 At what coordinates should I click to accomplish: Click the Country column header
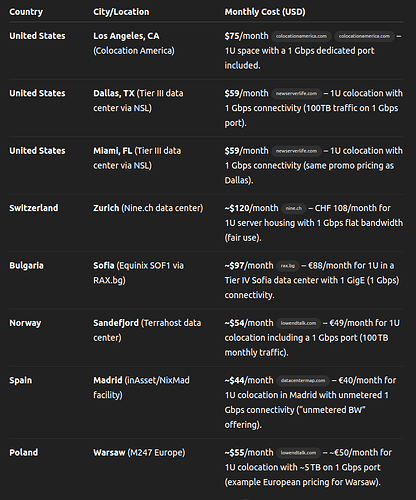(x=26, y=12)
